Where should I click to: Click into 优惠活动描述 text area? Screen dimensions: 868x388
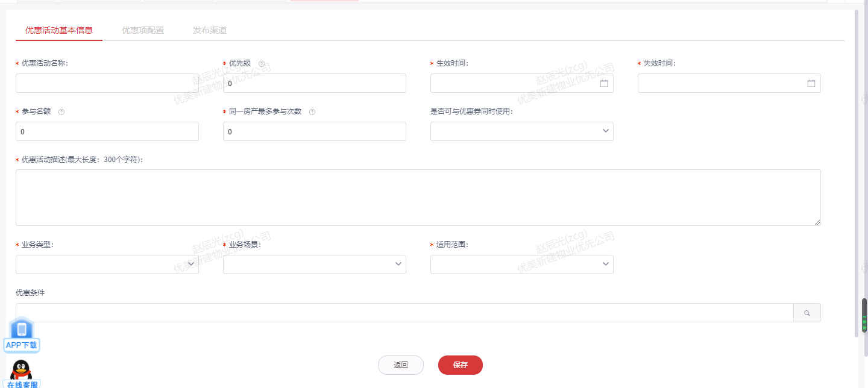coord(418,198)
